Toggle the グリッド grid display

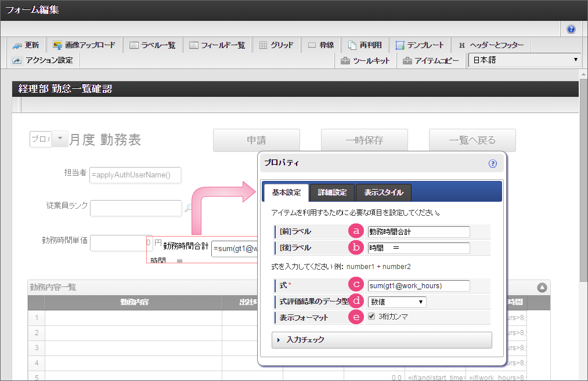click(x=276, y=45)
